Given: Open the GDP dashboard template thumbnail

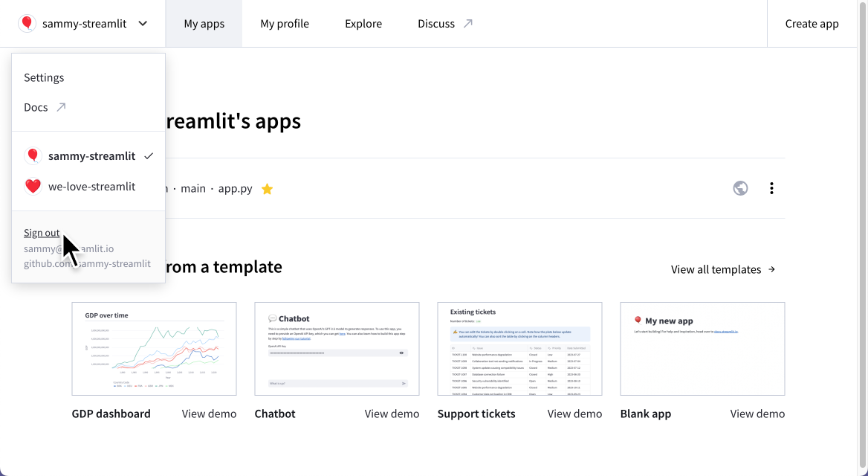Looking at the screenshot, I should pos(154,348).
